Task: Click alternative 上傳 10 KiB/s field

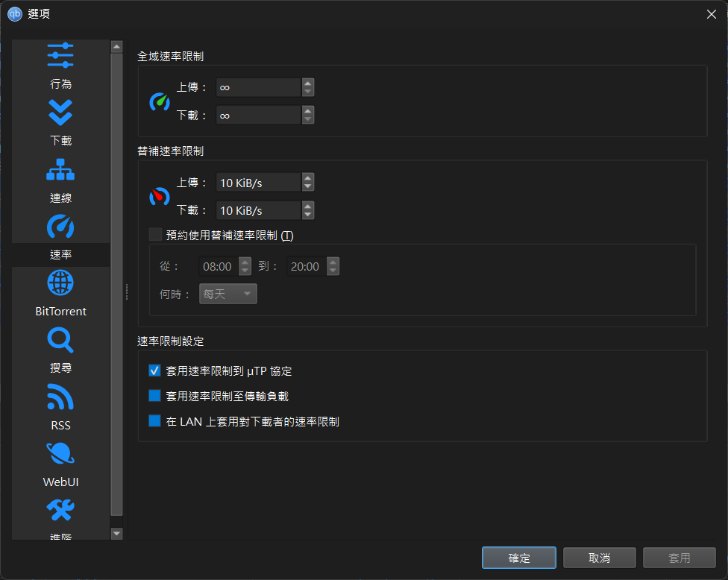Action: [259, 183]
